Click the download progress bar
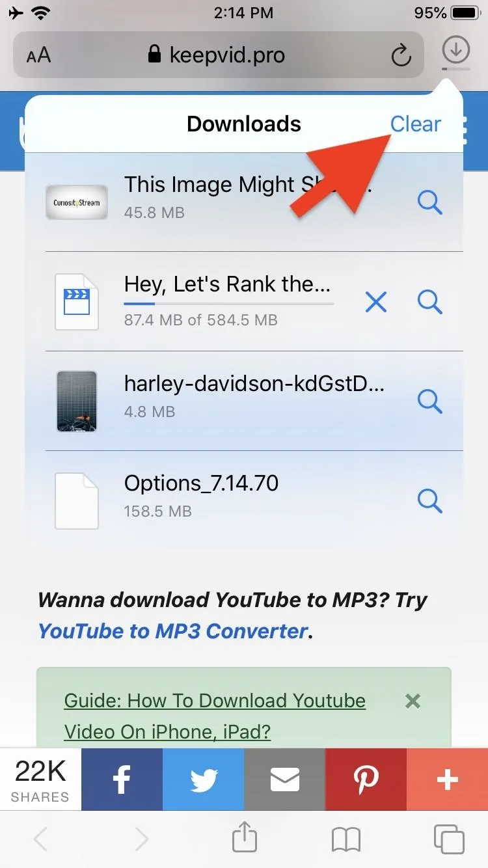Screen dimensions: 488x868 click(x=228, y=304)
